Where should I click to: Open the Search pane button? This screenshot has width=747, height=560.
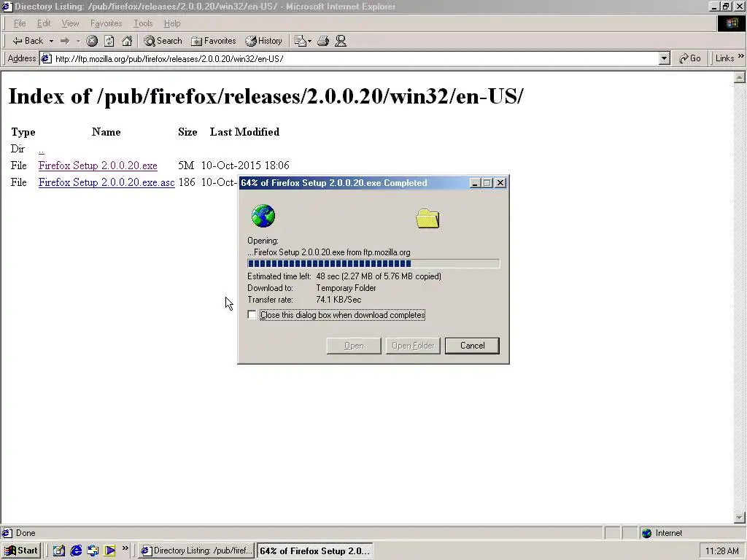(x=163, y=41)
